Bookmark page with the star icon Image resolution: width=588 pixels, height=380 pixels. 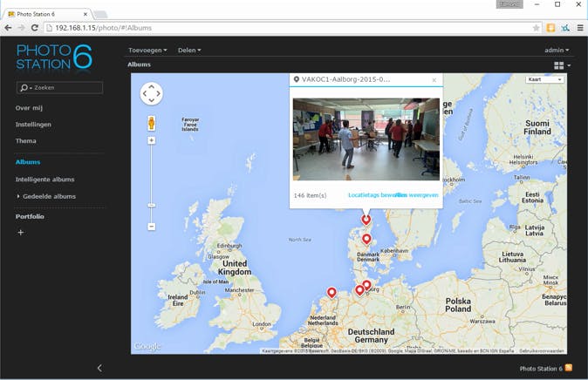point(537,28)
